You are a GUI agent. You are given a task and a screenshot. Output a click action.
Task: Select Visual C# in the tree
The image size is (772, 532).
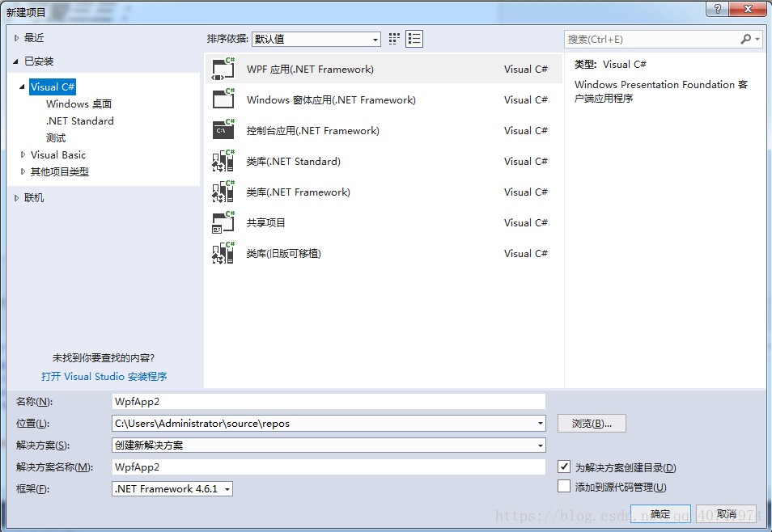tap(53, 87)
